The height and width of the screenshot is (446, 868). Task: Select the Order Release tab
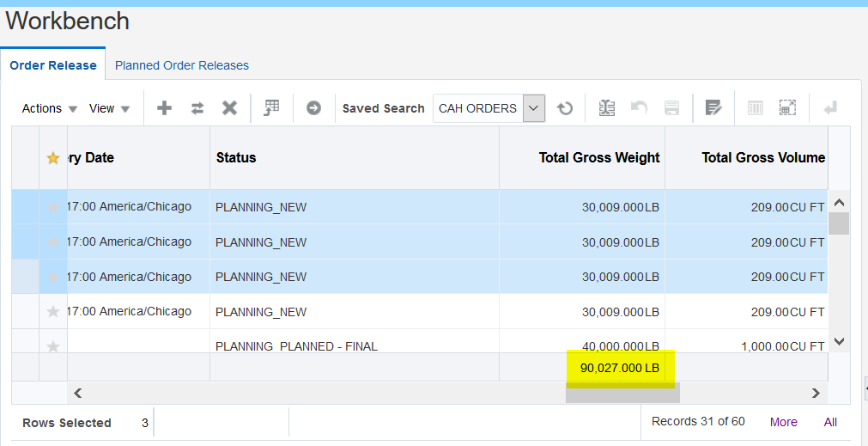[53, 65]
